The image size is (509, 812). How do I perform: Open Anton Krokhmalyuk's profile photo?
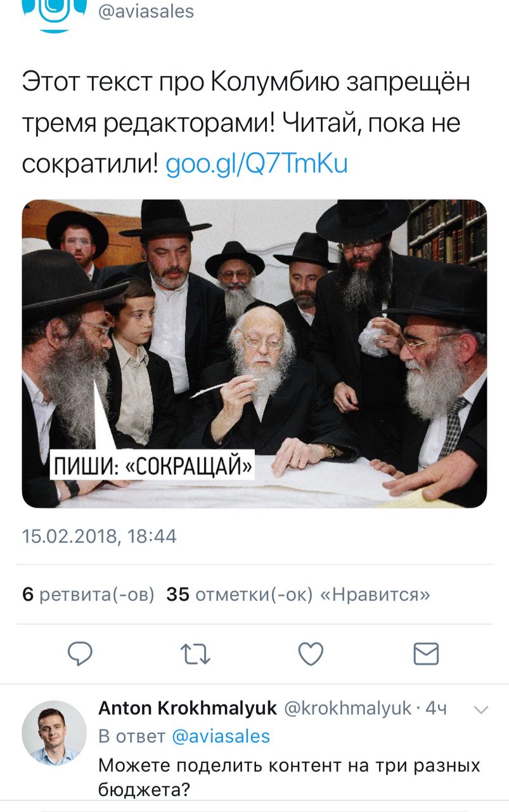click(54, 733)
